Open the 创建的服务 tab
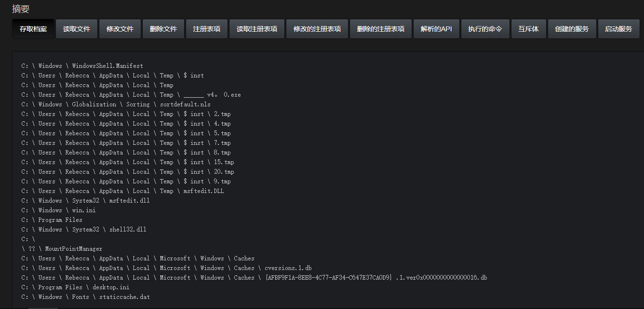Image resolution: width=644 pixels, height=309 pixels. [x=572, y=29]
